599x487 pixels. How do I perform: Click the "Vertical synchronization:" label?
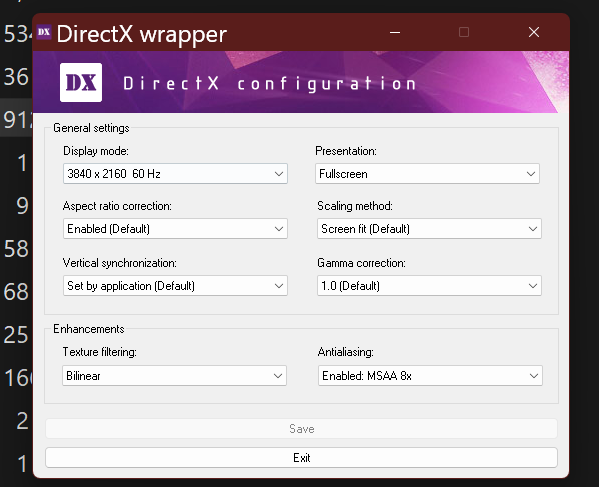(120, 263)
